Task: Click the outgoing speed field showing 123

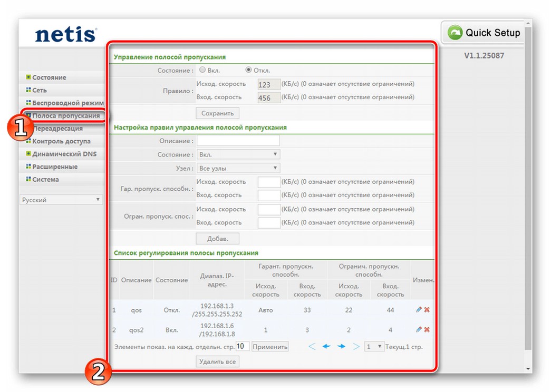Action: click(x=269, y=84)
